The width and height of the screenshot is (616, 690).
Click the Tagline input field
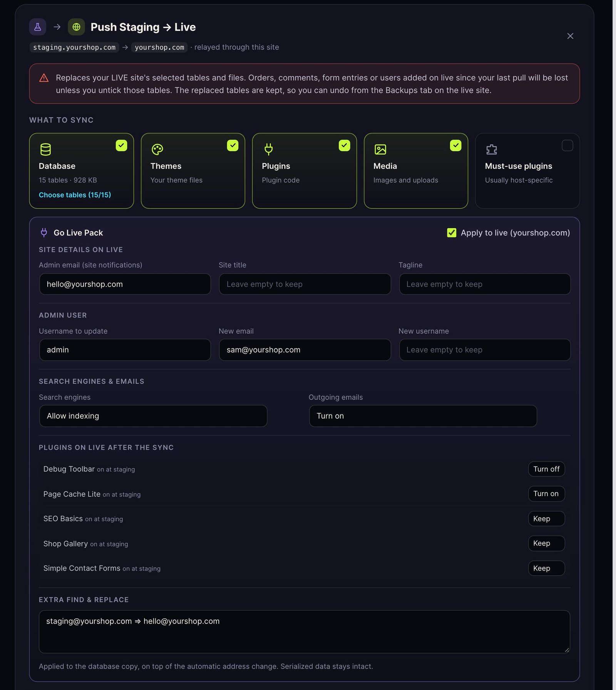click(x=485, y=284)
